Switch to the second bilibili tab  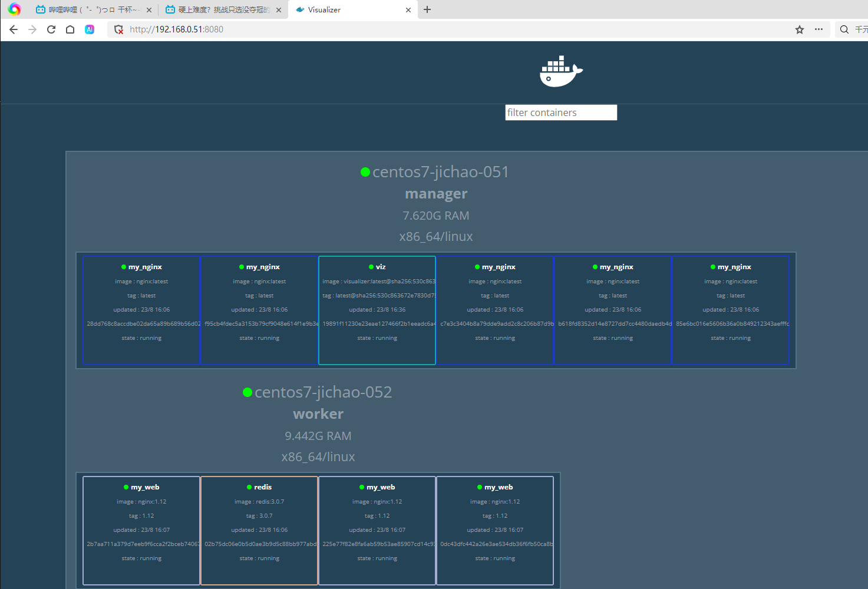(223, 9)
